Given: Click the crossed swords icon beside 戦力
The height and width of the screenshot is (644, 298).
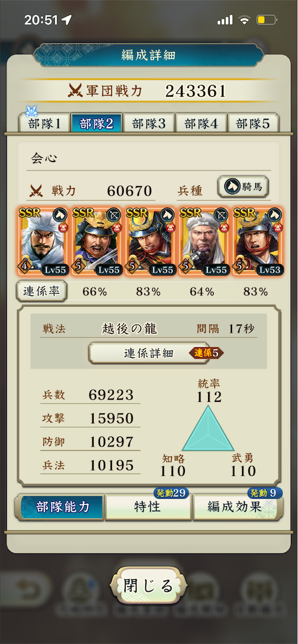Looking at the screenshot, I should coord(36,191).
